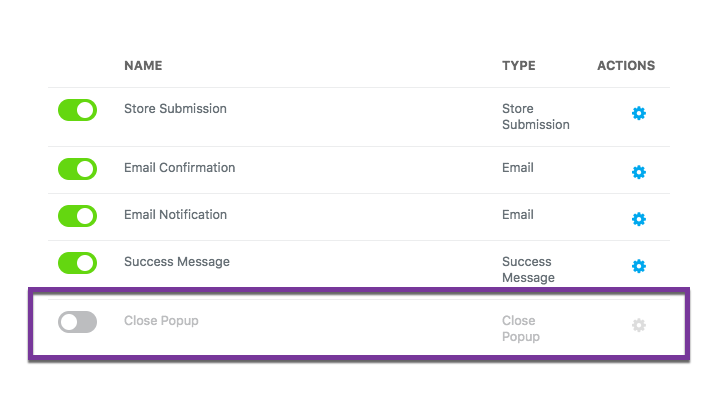Click the ACTIONS column header
Image resolution: width=712 pixels, height=398 pixels.
coord(626,65)
